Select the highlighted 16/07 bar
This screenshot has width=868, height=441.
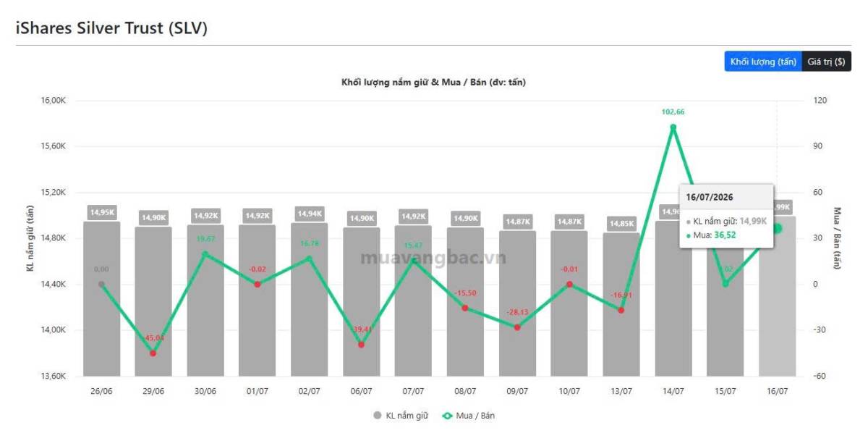point(777,297)
